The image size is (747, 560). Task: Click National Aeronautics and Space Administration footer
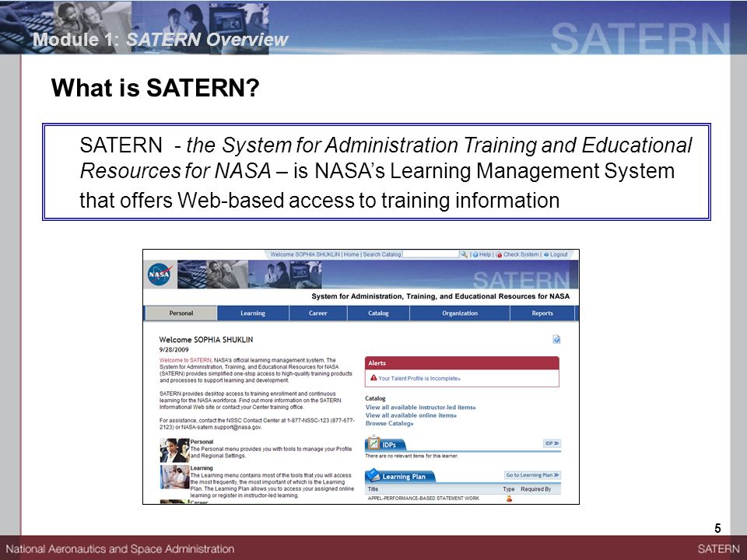point(120,549)
